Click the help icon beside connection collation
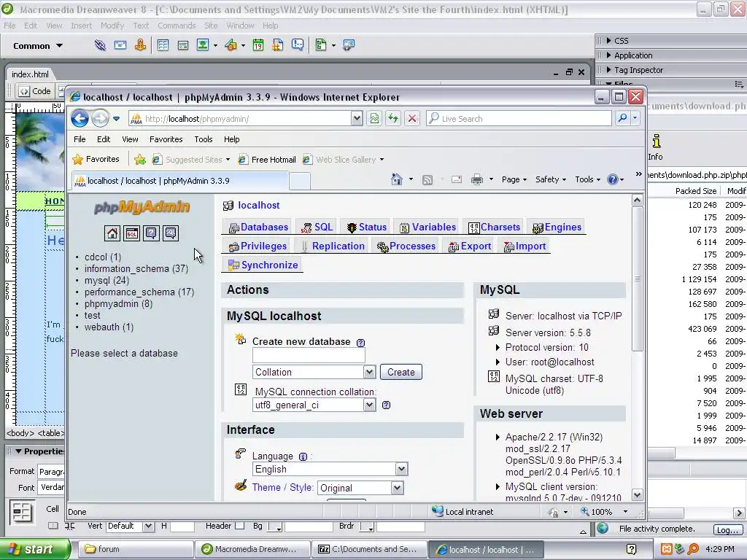 click(387, 405)
